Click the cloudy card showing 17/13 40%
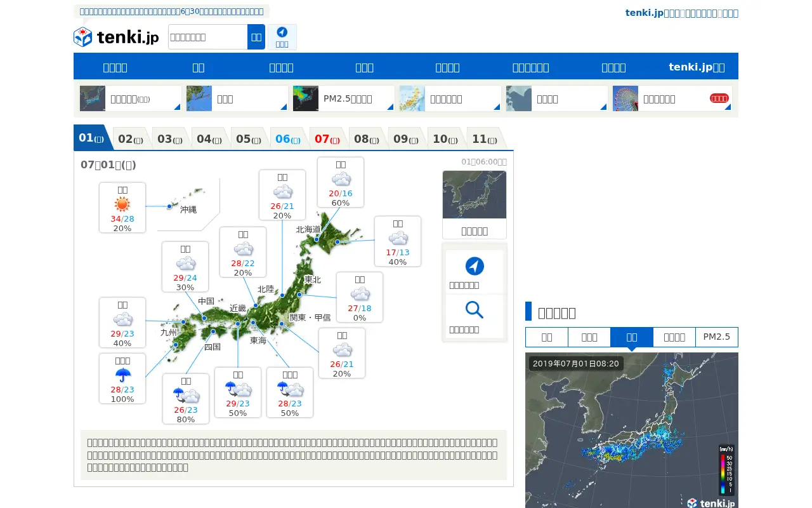Screen dimensions: 812x508 (x=398, y=241)
